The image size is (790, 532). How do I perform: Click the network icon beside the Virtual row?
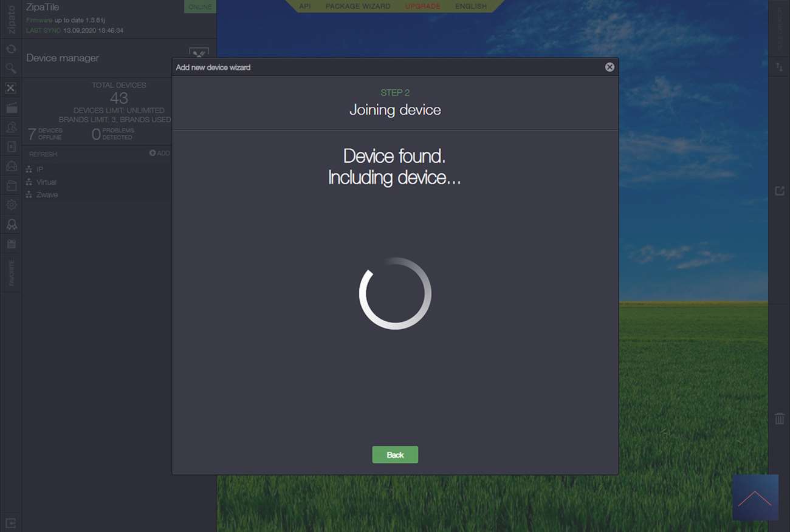coord(29,182)
